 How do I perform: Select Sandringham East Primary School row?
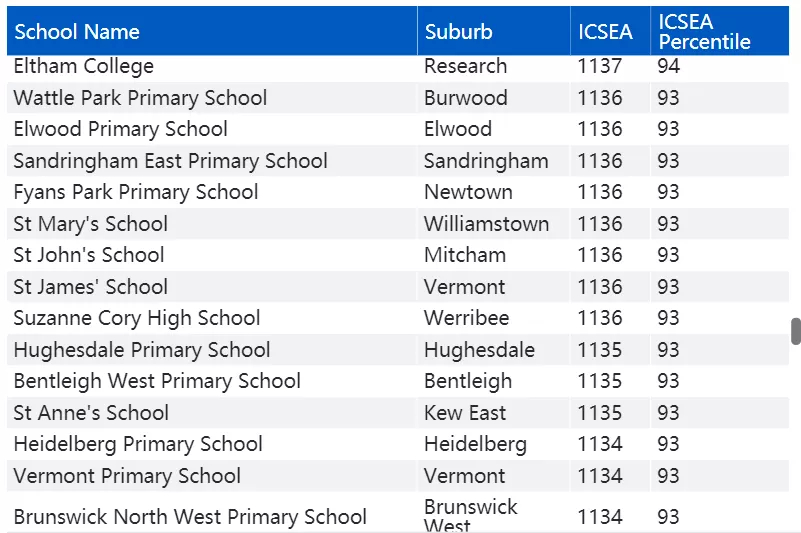pos(398,160)
